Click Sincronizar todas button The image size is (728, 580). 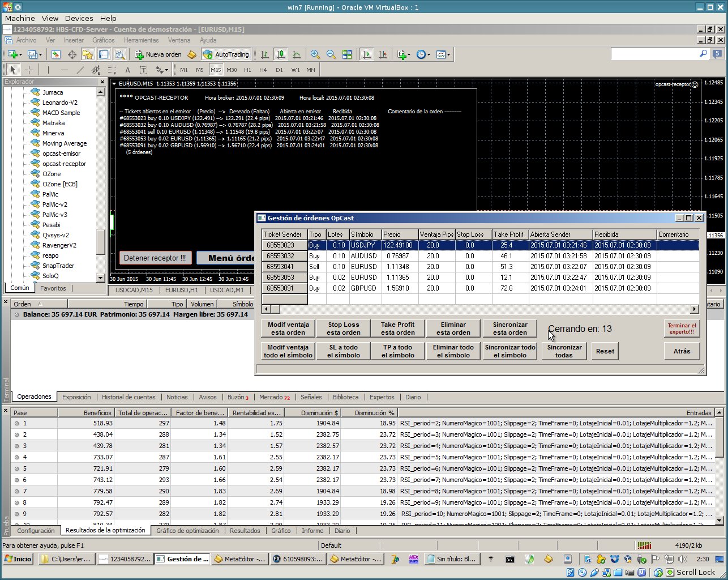click(564, 351)
